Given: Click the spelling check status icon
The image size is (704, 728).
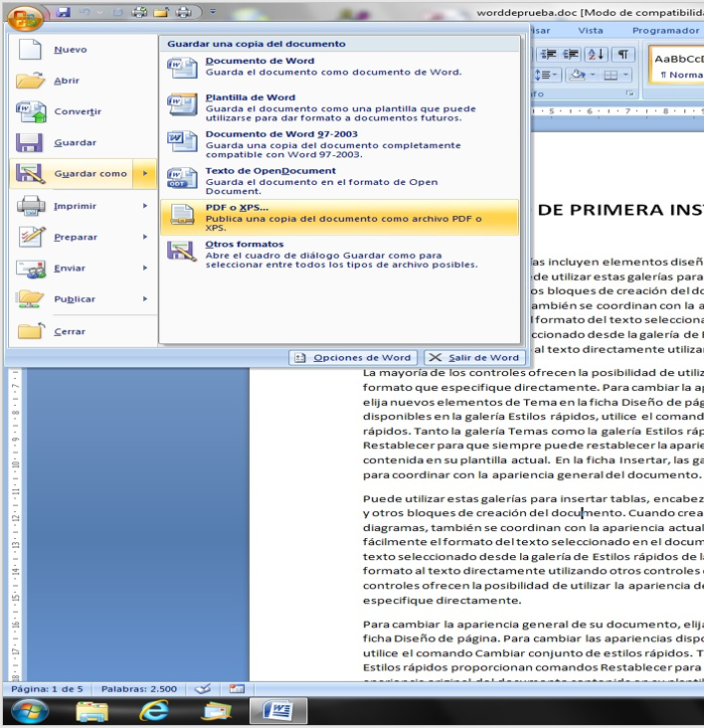Looking at the screenshot, I should [202, 689].
